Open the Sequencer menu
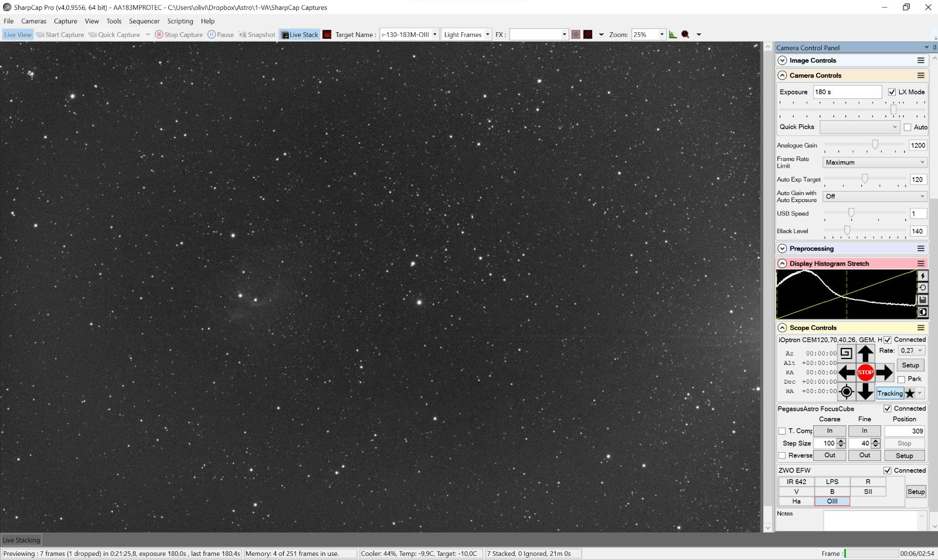This screenshot has height=560, width=938. coord(144,21)
